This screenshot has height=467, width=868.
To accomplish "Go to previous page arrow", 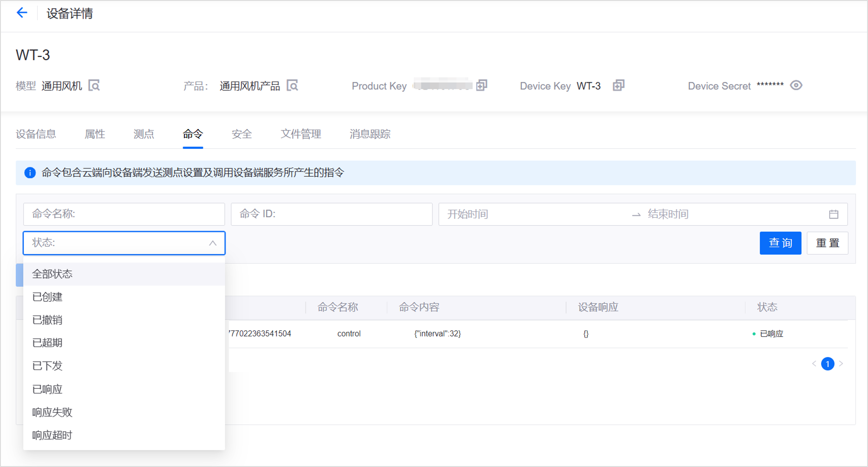I will 814,363.
